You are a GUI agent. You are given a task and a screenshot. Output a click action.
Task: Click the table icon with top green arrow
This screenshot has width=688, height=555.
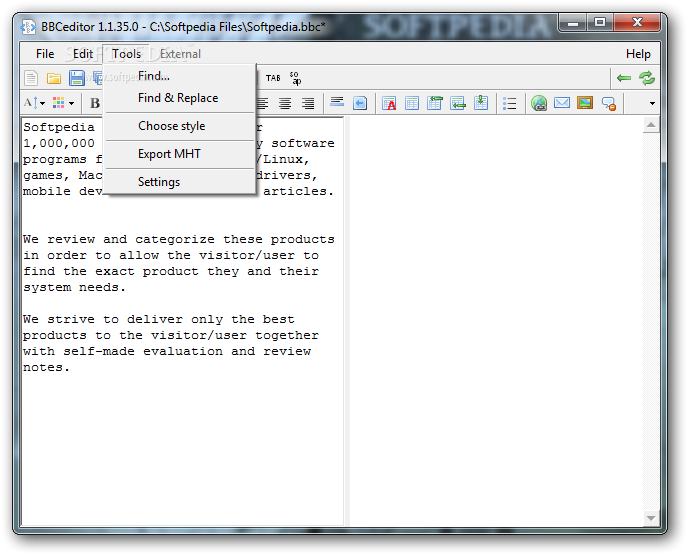434,103
